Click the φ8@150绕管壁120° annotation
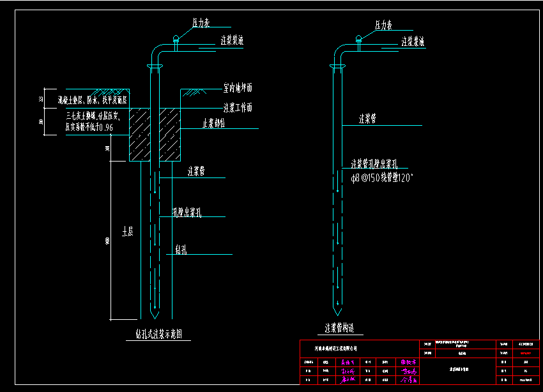The image size is (543, 392). [x=382, y=178]
